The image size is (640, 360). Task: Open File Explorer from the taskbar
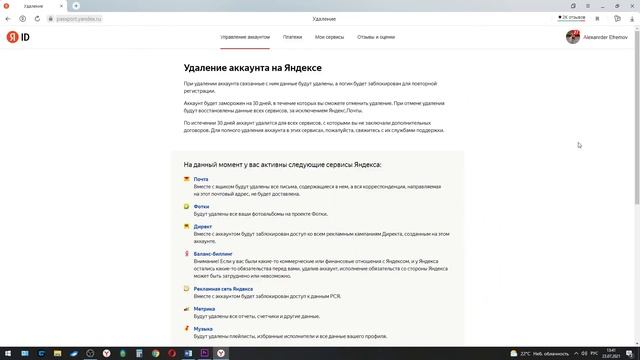tap(58, 353)
